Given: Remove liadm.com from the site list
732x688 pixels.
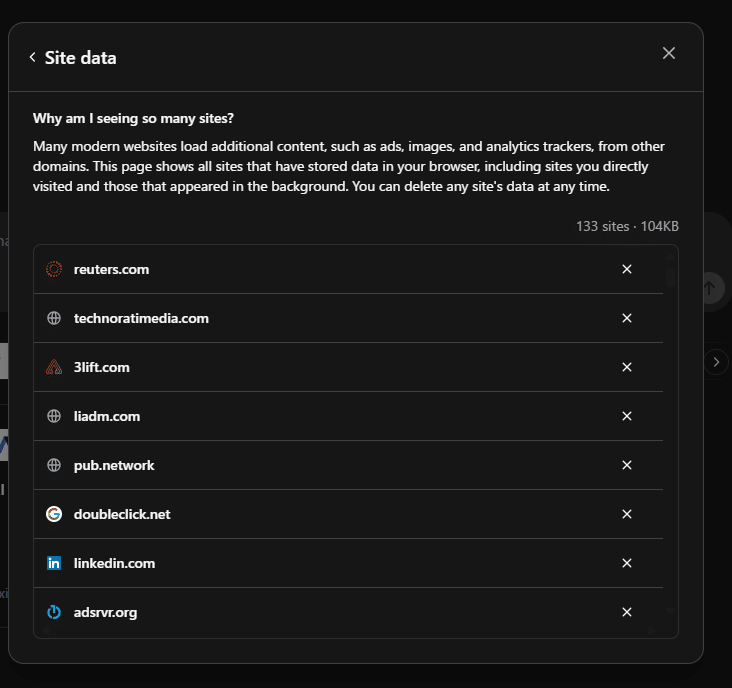Looking at the screenshot, I should [x=626, y=416].
